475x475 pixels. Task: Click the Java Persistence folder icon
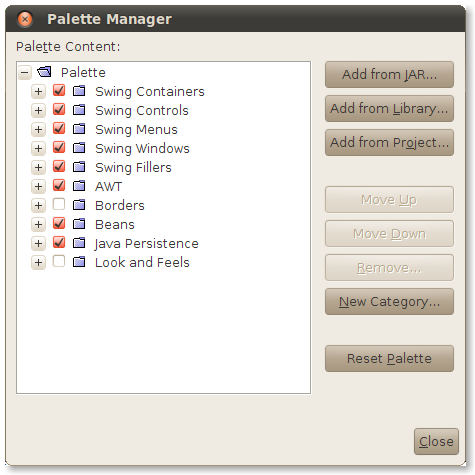pos(79,243)
